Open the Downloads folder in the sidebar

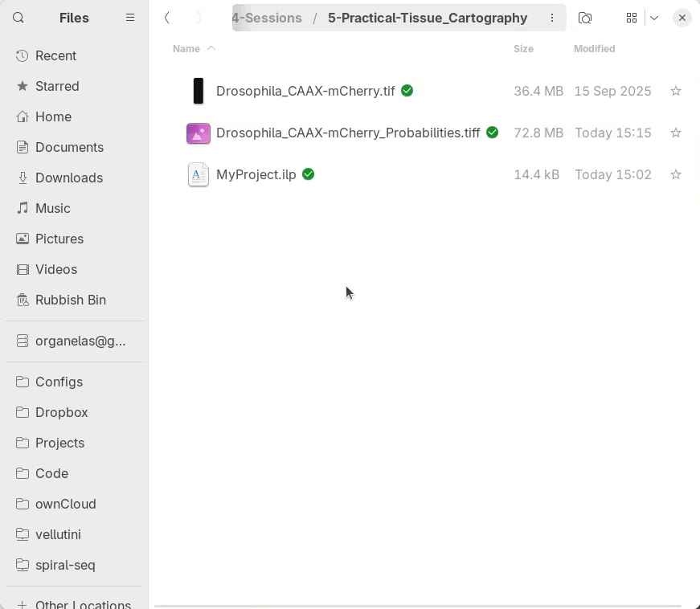coord(68,178)
